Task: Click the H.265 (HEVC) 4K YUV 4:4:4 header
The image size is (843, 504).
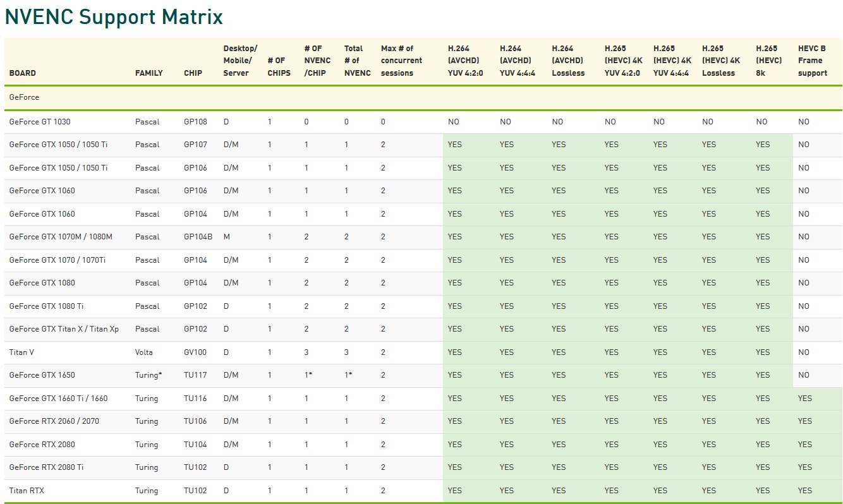Action: point(672,61)
